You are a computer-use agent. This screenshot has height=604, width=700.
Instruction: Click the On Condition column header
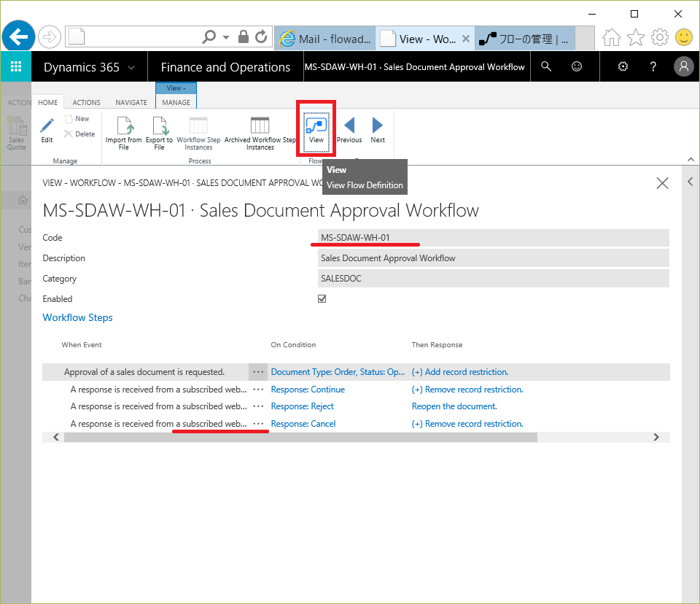[x=293, y=345]
